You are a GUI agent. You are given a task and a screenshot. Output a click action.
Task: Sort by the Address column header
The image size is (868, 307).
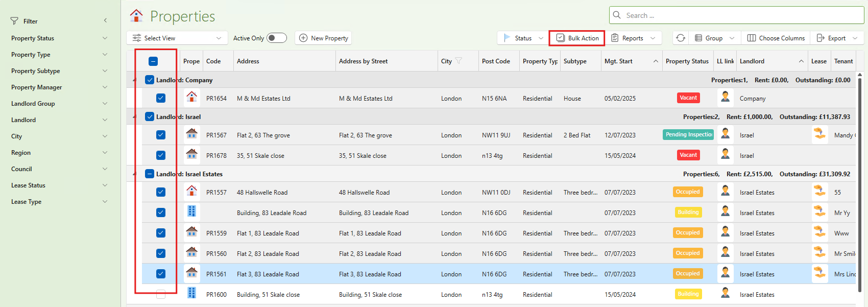(x=284, y=61)
